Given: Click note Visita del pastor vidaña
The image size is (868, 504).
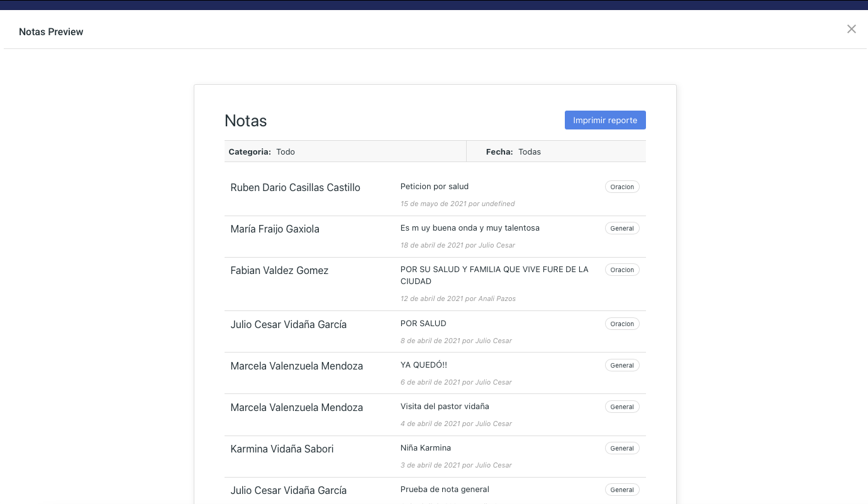Looking at the screenshot, I should pos(445,406).
